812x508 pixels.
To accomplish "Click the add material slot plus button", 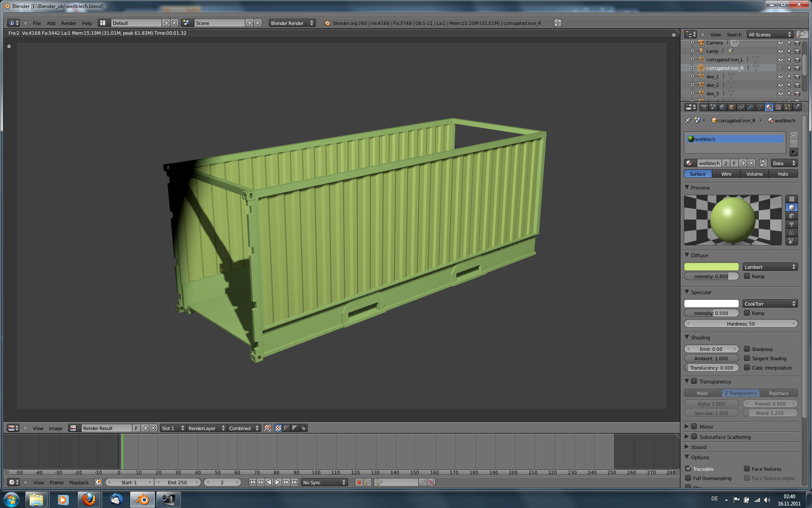I will pyautogui.click(x=794, y=135).
